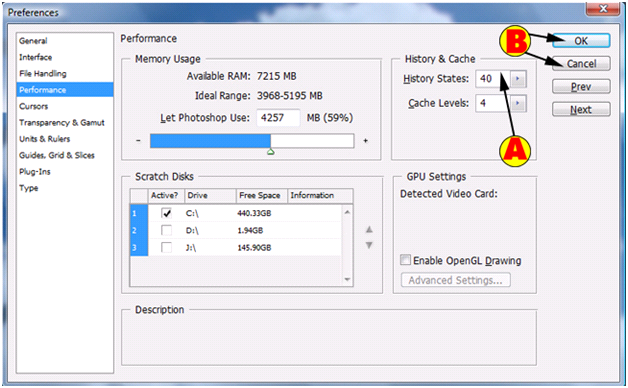The image size is (628, 388).
Task: Click the J:\ drive label
Action: pyautogui.click(x=191, y=248)
